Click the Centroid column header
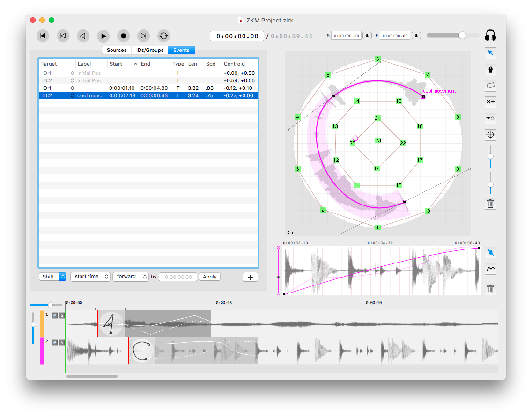Screen dimensions: 532x417 (239, 64)
